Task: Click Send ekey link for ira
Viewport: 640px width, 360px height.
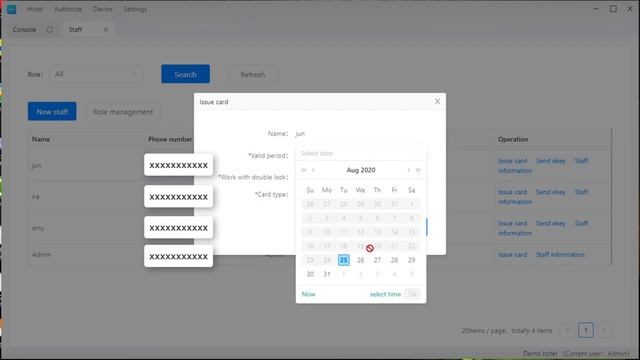Action: point(551,192)
